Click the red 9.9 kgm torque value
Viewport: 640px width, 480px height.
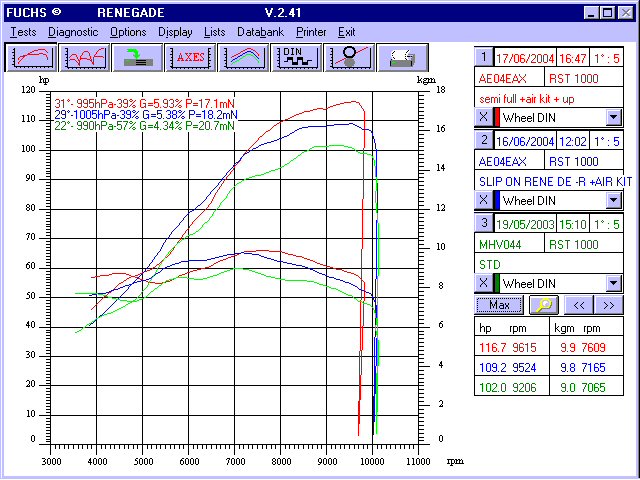568,348
